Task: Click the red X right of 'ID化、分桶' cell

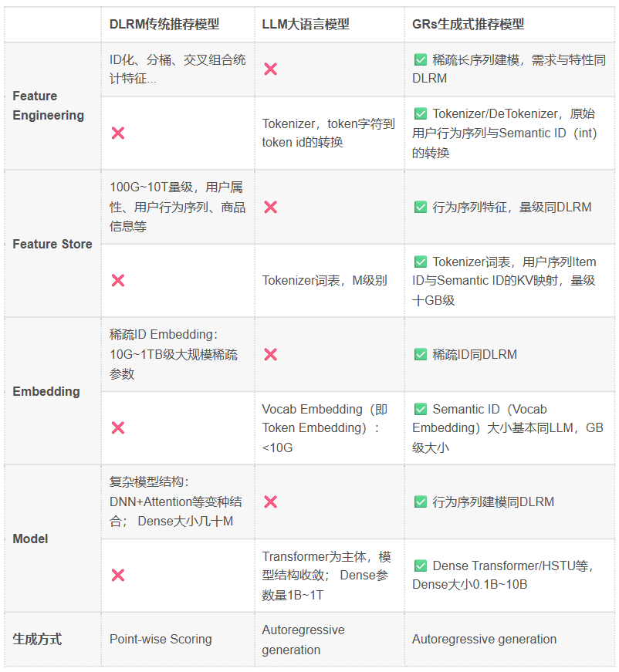Action: coord(270,69)
